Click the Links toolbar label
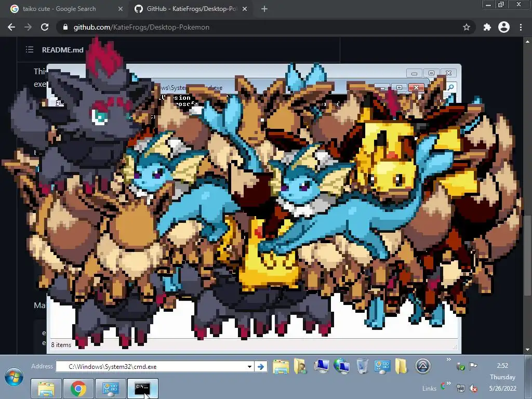This screenshot has width=532, height=399. point(429,389)
